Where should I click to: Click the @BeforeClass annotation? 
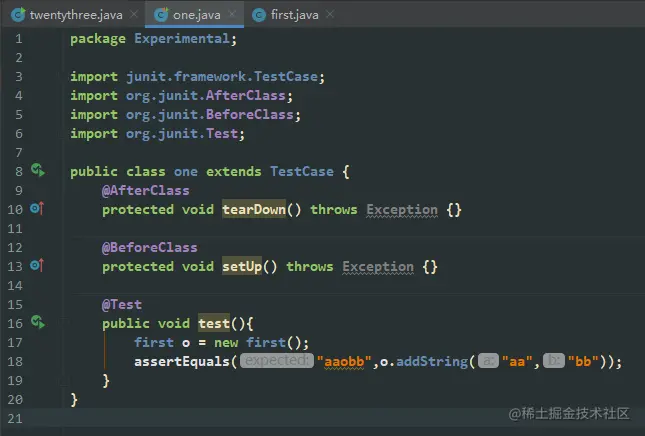pyautogui.click(x=150, y=247)
